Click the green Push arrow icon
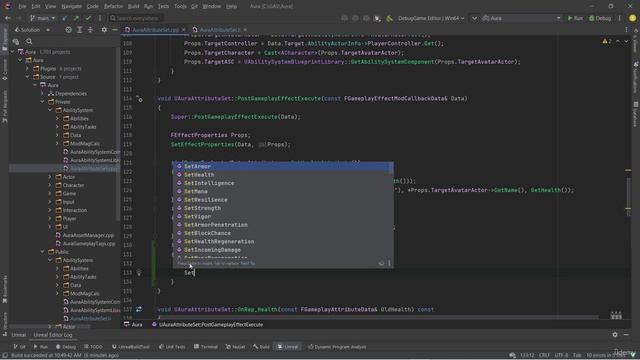Screen dimensions: 640x360 coord(76,18)
